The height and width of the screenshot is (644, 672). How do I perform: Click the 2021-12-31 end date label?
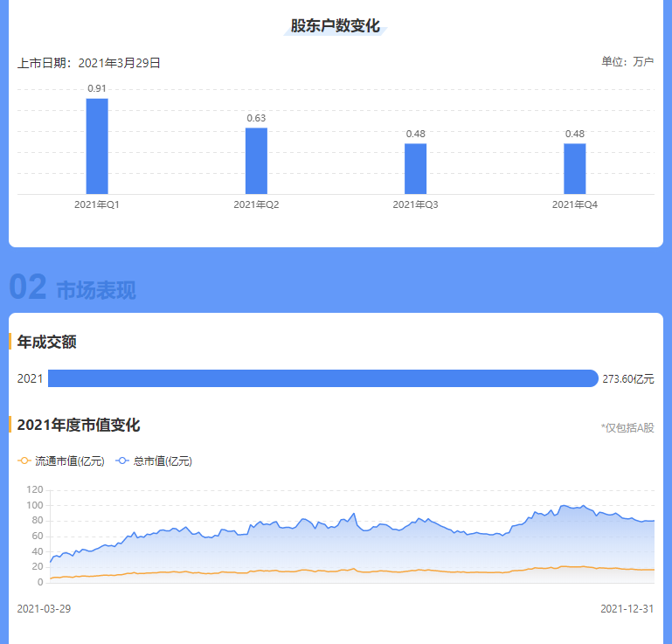pyautogui.click(x=627, y=608)
